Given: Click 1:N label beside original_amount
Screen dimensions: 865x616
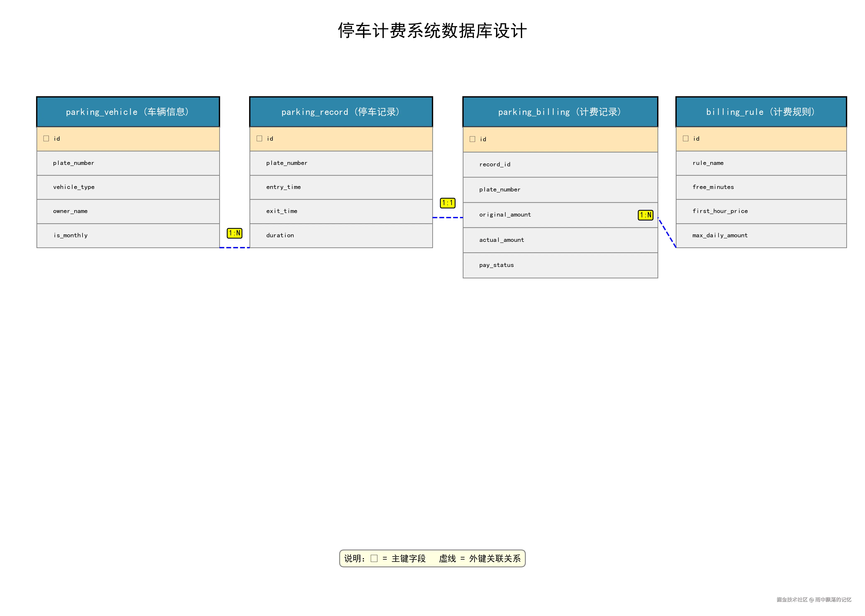Looking at the screenshot, I should point(645,215).
